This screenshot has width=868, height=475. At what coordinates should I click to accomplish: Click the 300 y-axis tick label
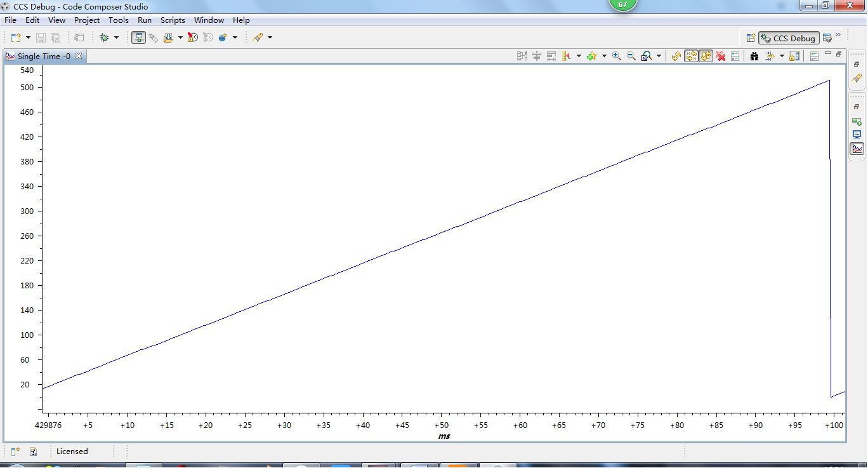tap(27, 211)
